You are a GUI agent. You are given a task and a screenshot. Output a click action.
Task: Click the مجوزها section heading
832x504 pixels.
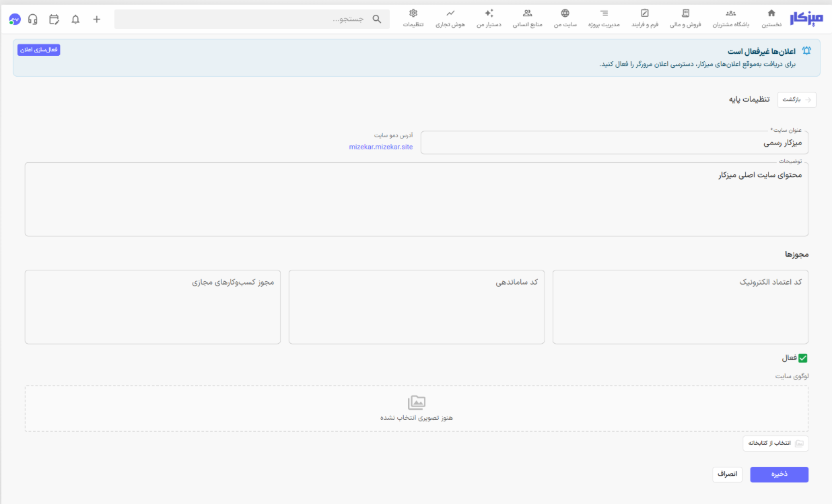796,255
